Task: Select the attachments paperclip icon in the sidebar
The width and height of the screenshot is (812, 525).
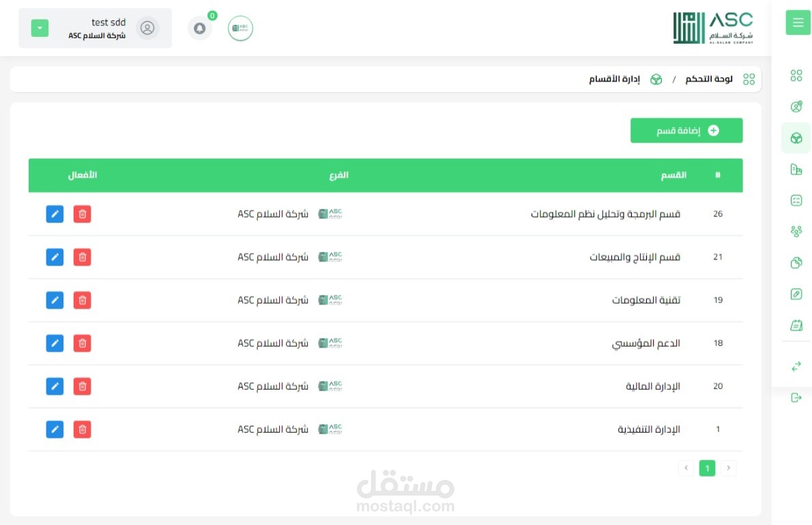Action: (x=796, y=294)
